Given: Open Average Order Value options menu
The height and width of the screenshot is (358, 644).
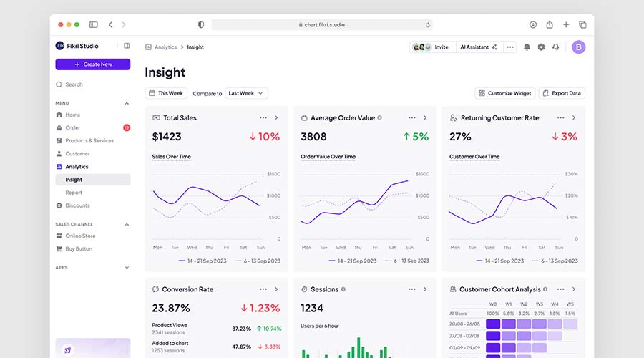Looking at the screenshot, I should pyautogui.click(x=412, y=118).
